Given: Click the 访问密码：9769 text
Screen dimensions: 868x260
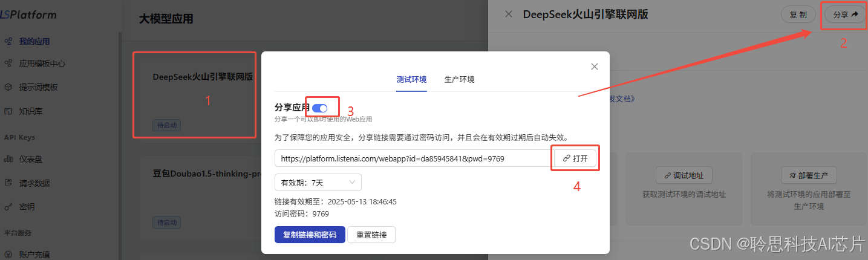Looking at the screenshot, I should coord(301,213).
